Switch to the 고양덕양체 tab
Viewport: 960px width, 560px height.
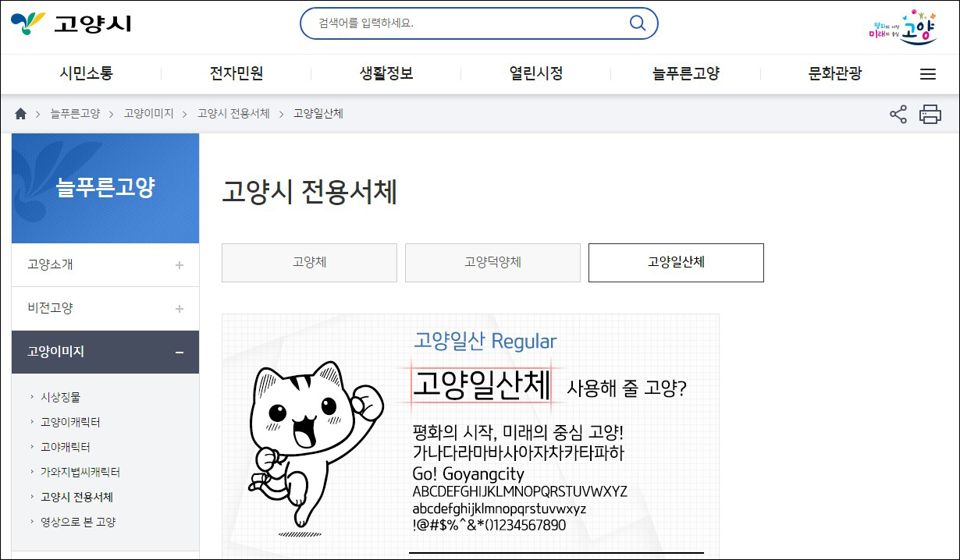tap(492, 263)
